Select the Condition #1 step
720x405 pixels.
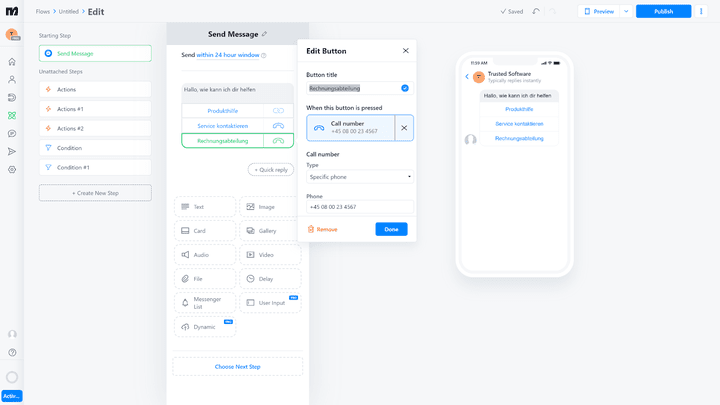(95, 168)
